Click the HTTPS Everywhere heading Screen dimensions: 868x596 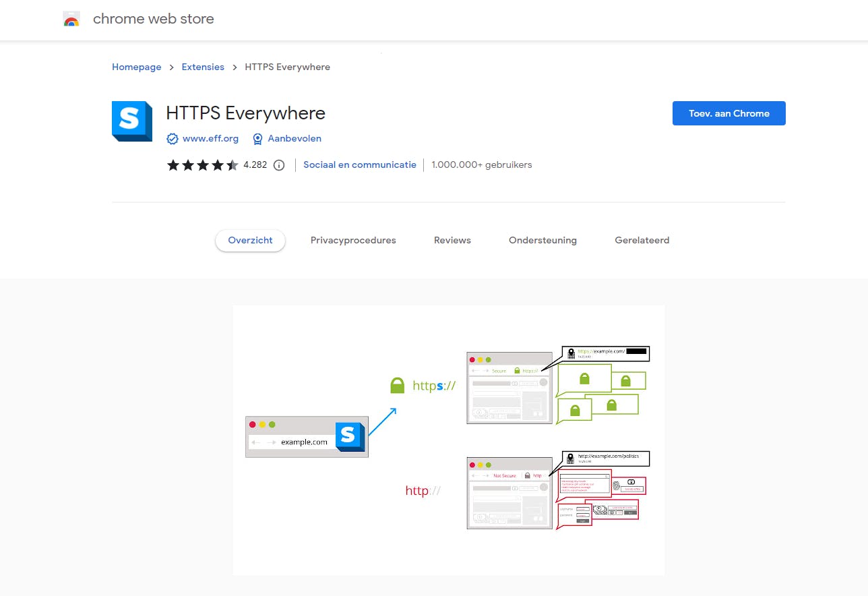click(x=246, y=113)
